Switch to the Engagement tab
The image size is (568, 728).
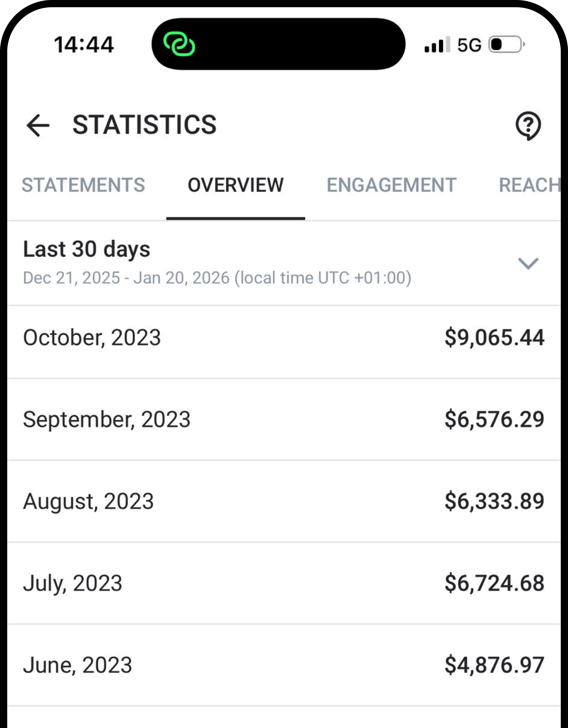point(391,185)
